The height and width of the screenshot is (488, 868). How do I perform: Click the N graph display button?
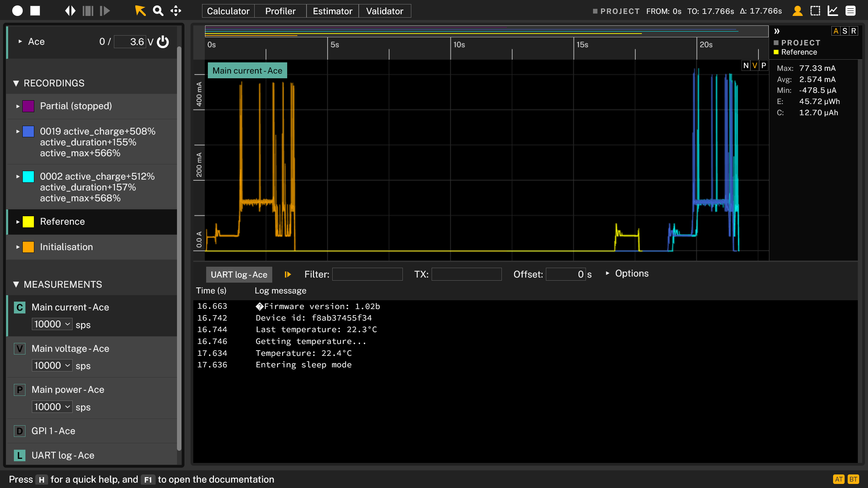746,65
